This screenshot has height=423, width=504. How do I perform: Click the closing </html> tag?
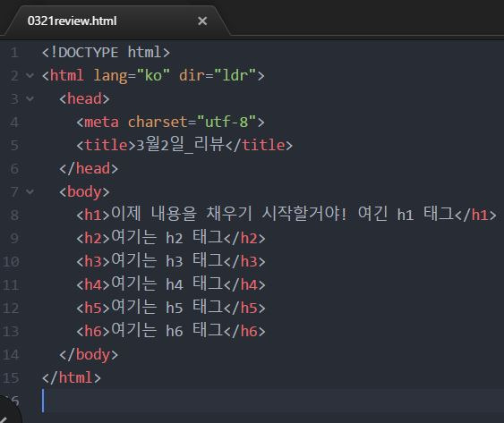click(x=72, y=377)
